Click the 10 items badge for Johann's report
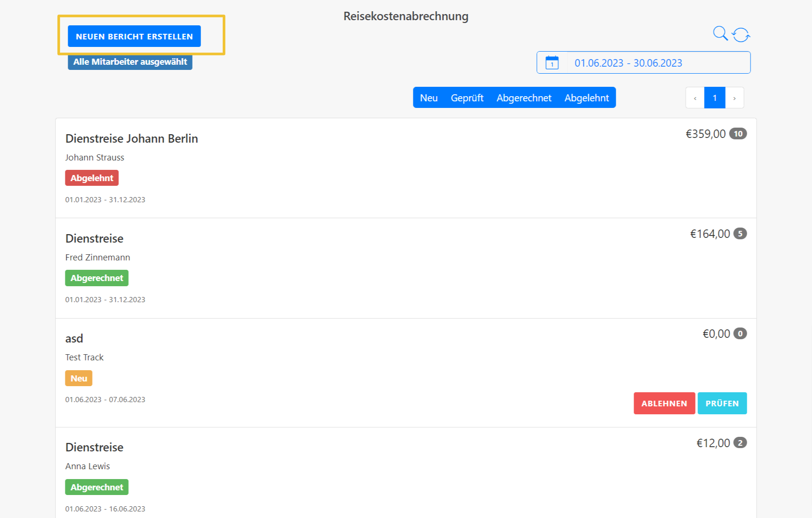Image resolution: width=812 pixels, height=518 pixels. pos(738,134)
